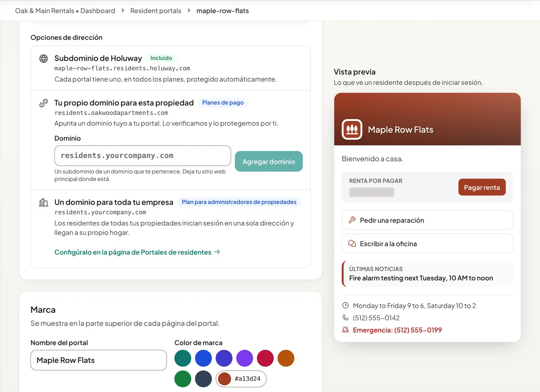
Task: Click Monday to Friday office hours text
Action: 414,306
